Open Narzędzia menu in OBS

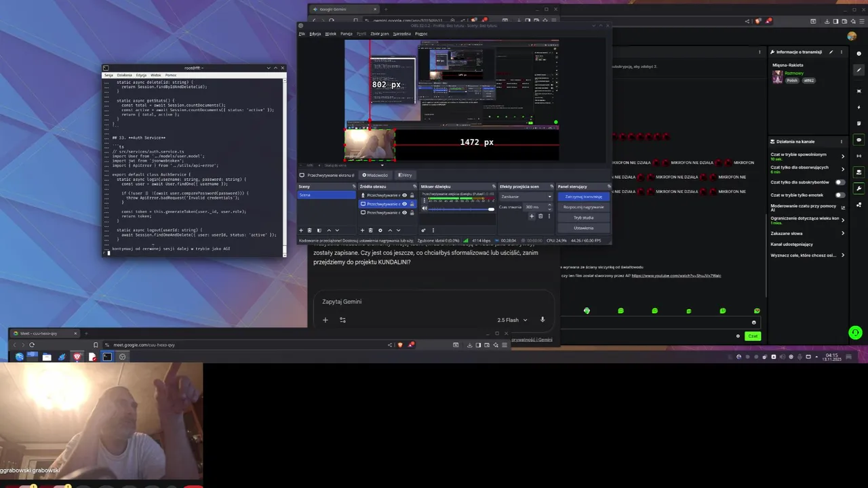pyautogui.click(x=401, y=34)
